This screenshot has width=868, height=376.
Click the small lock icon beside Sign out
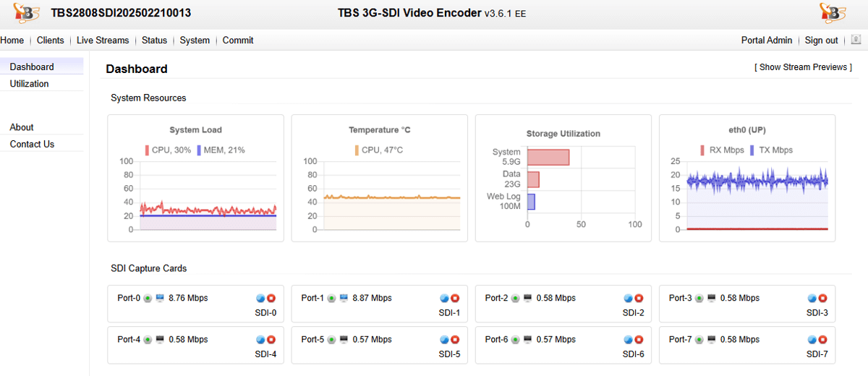(855, 40)
